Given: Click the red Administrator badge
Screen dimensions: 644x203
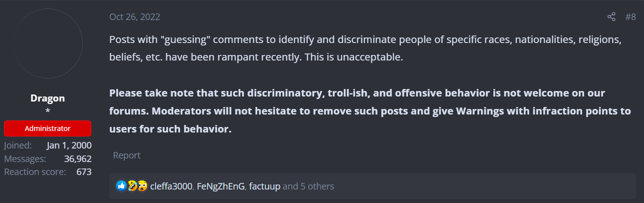Looking at the screenshot, I should coord(48,128).
